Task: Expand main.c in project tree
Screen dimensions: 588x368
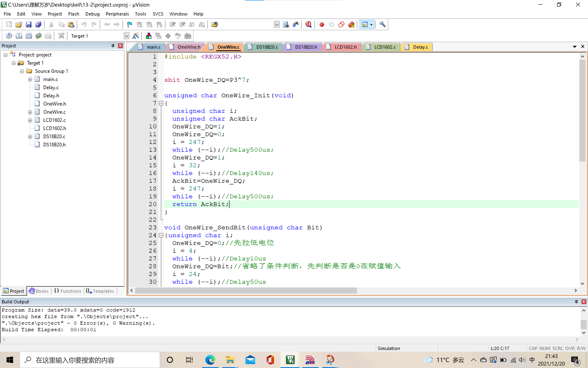Action: tap(30, 79)
